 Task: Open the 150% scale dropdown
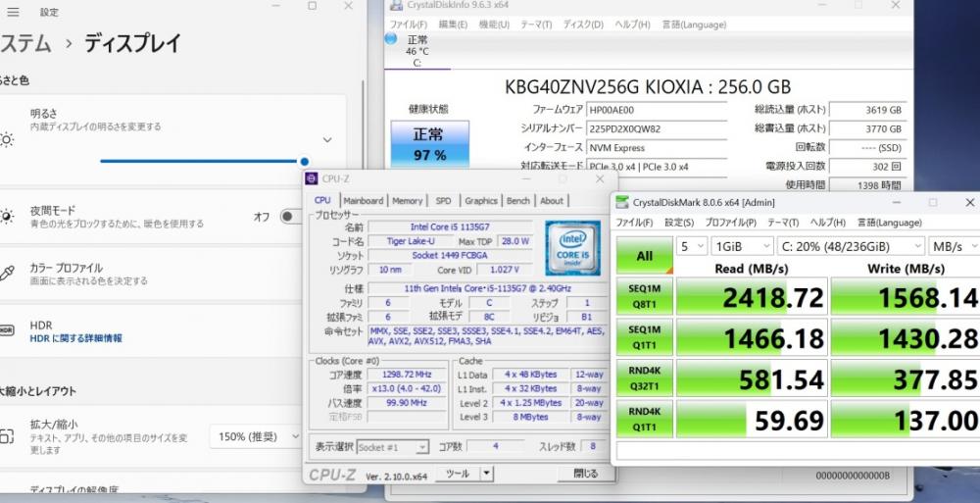coord(256,436)
